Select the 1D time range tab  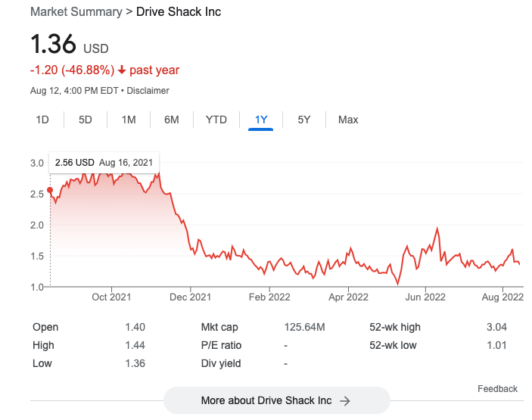[42, 120]
